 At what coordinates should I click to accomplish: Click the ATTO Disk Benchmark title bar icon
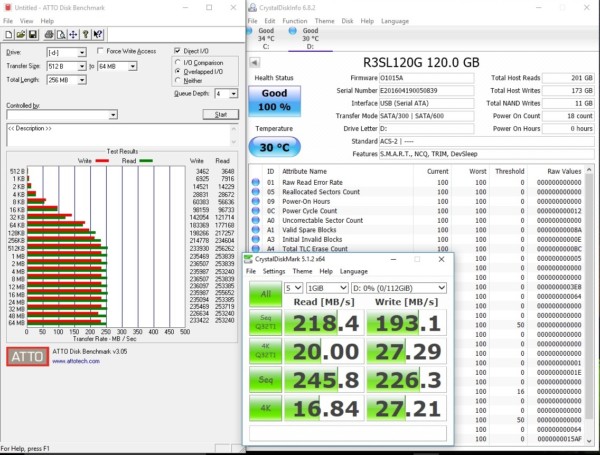click(8, 7)
